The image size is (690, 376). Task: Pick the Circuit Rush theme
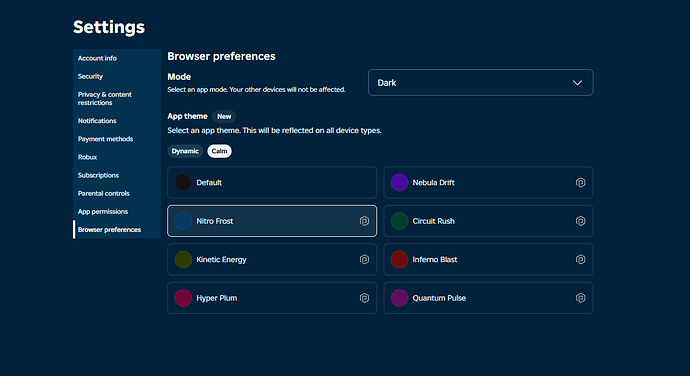(x=488, y=221)
